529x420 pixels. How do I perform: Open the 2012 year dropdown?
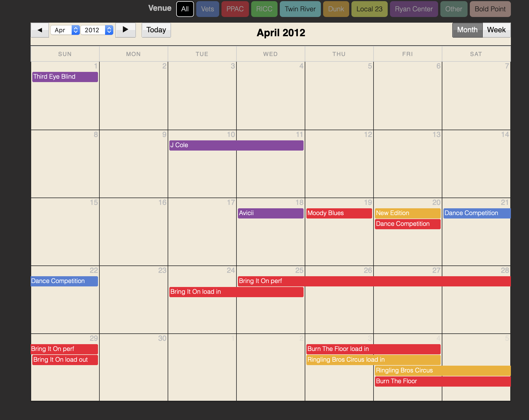coord(97,30)
